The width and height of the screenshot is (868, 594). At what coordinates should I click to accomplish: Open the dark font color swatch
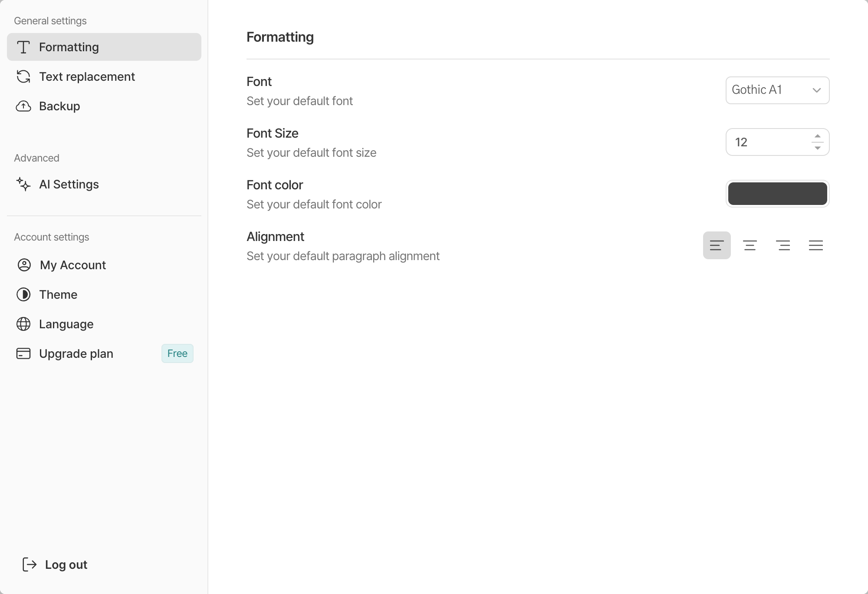777,194
